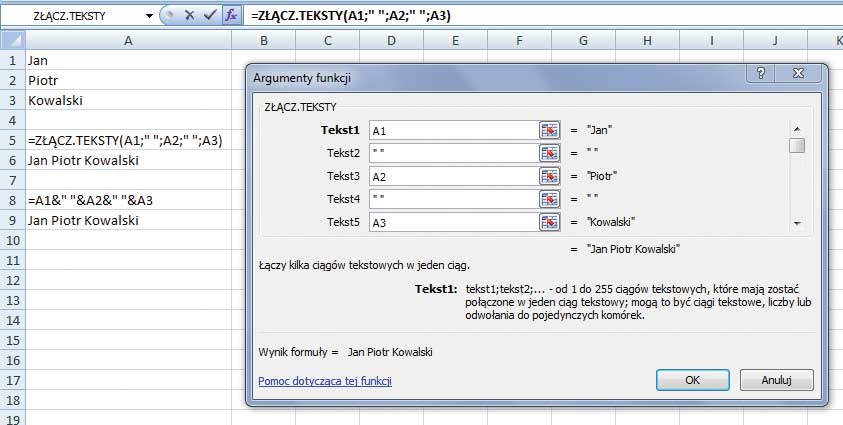Click into the Tekst5 input field containing A3
This screenshot has width=843, height=425.
(453, 222)
